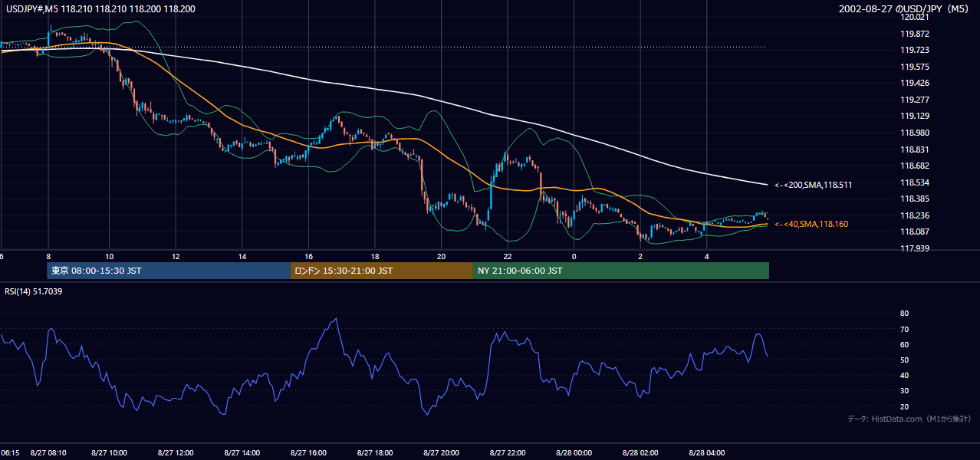Viewport: 980px width, 460px height.
Task: Click the hour label 22 under chart
Action: [507, 257]
